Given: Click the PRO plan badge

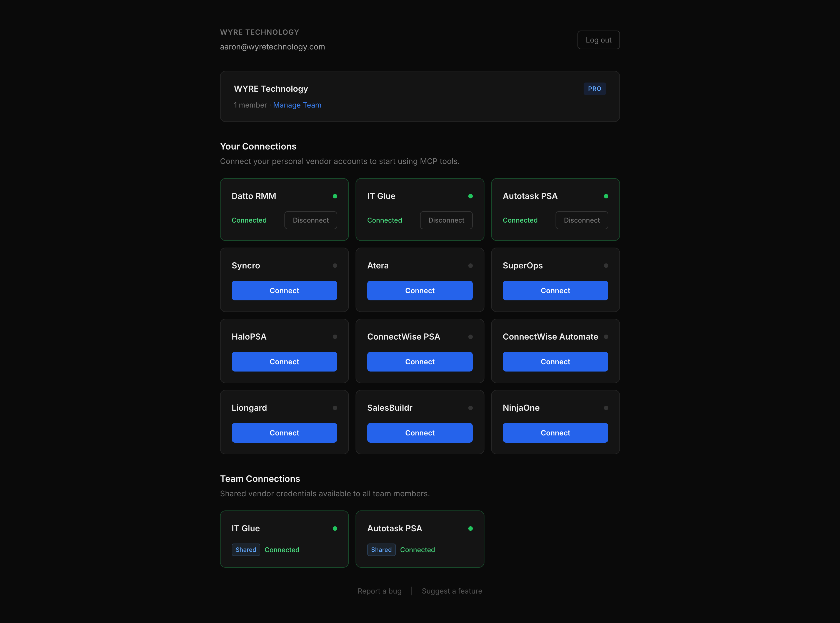Looking at the screenshot, I should click(x=594, y=89).
